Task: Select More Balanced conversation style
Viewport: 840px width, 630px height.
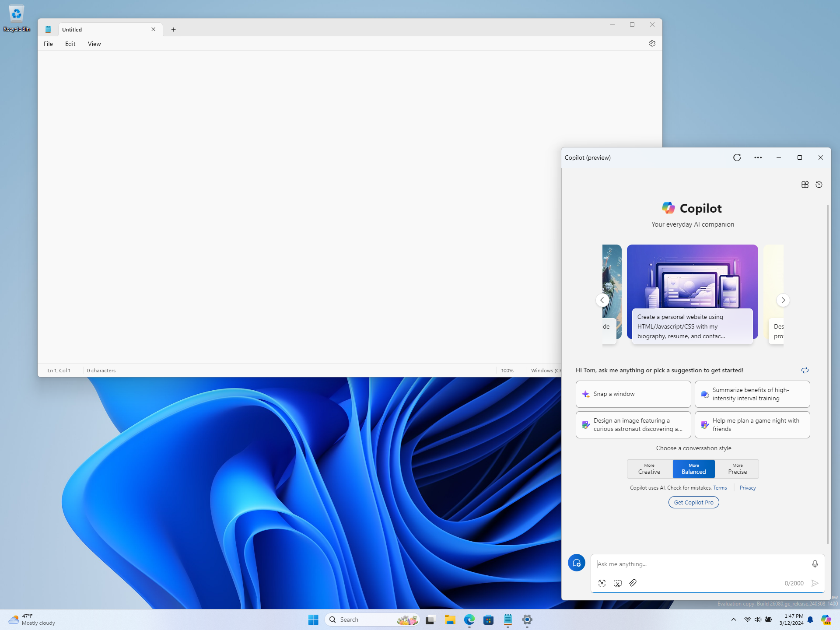Action: pyautogui.click(x=693, y=469)
